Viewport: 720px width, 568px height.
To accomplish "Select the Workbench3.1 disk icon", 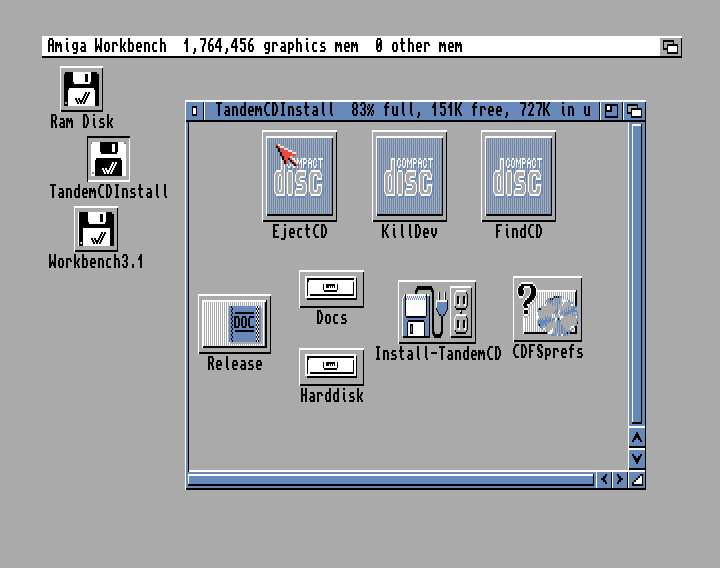I will click(96, 229).
